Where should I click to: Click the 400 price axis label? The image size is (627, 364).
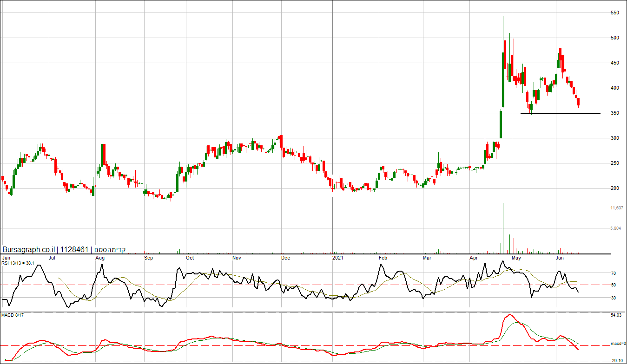615,88
